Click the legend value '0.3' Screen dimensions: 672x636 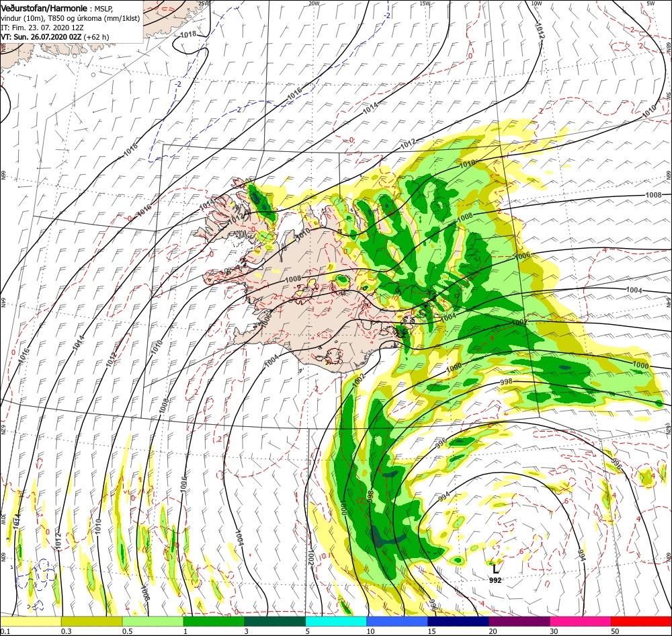pos(67,631)
